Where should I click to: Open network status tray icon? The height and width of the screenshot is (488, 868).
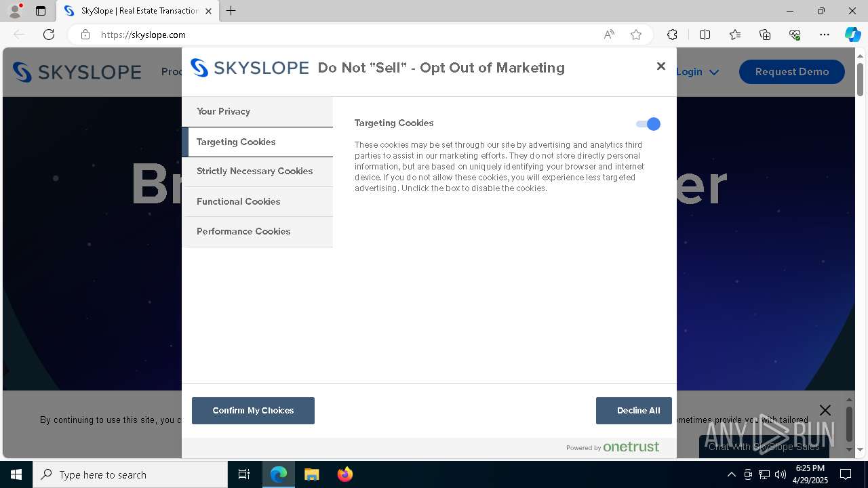click(x=764, y=474)
